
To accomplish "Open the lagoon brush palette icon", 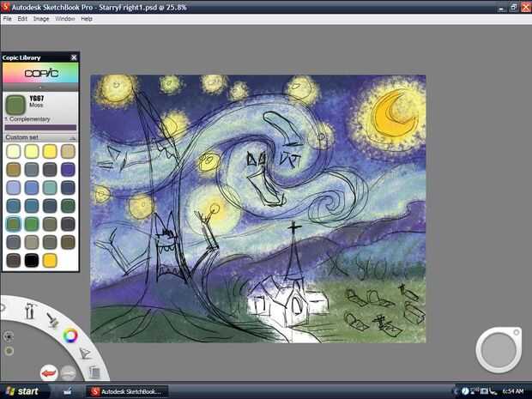I will (52, 320).
